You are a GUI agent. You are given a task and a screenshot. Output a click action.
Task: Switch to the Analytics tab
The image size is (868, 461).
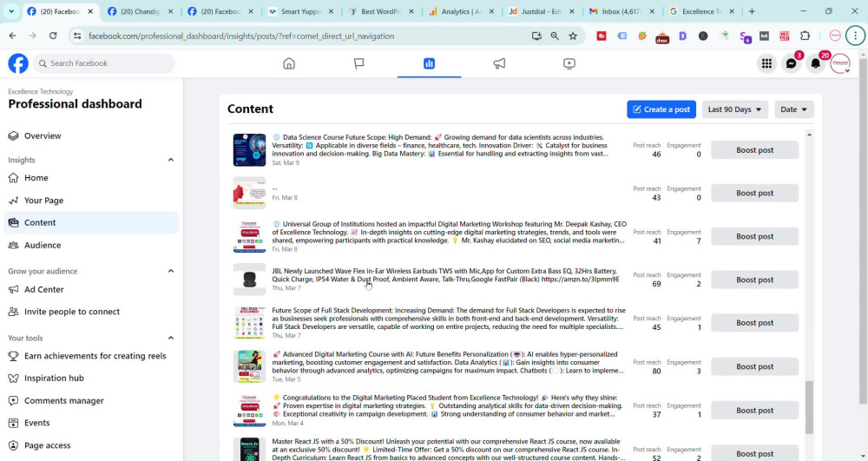pos(461,11)
